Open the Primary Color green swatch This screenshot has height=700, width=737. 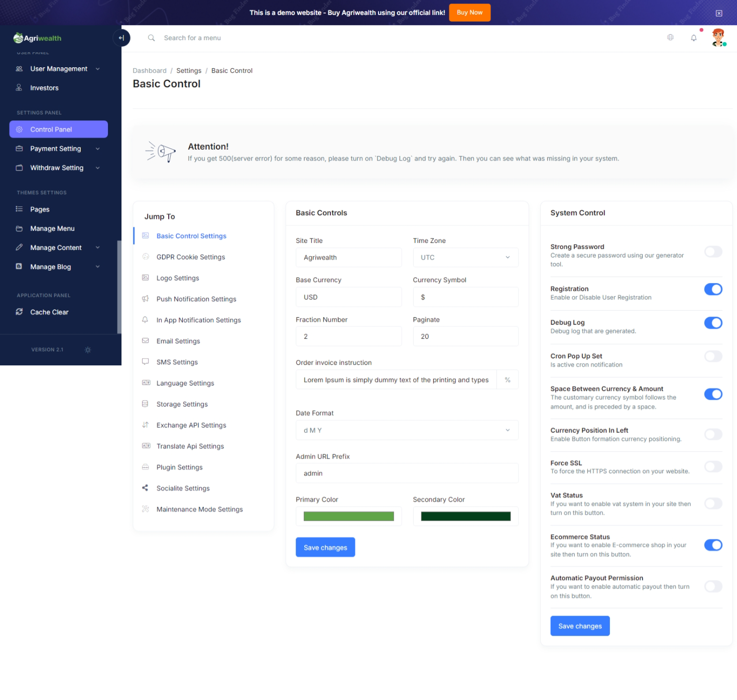348,516
